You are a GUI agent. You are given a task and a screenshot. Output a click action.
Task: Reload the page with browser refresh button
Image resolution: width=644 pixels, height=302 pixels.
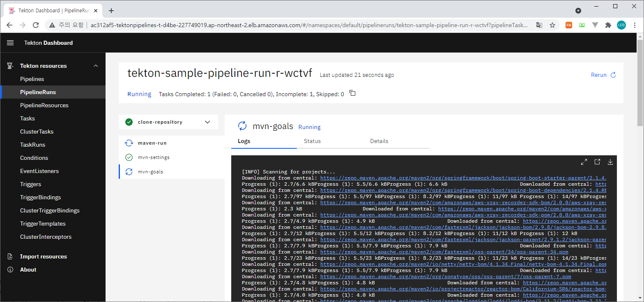click(x=36, y=25)
